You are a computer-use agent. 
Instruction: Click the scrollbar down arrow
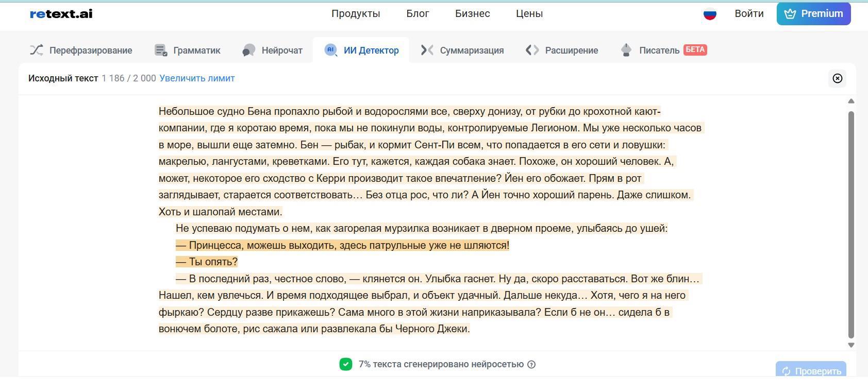click(851, 345)
